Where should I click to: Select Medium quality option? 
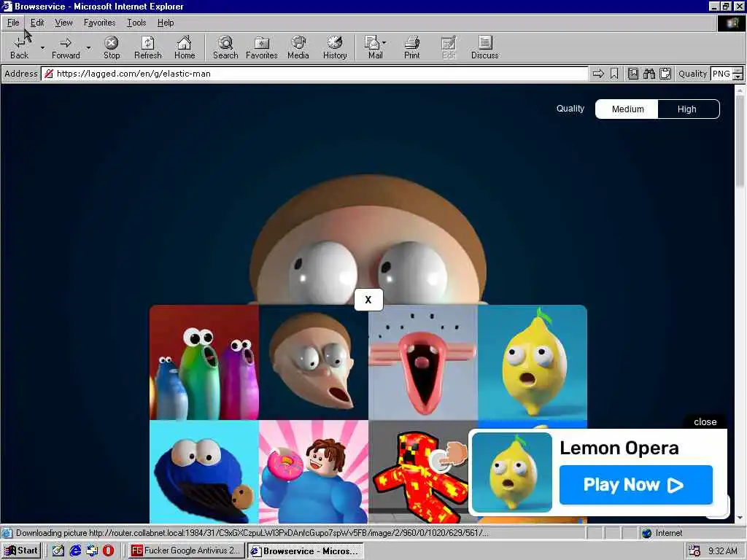(x=627, y=109)
